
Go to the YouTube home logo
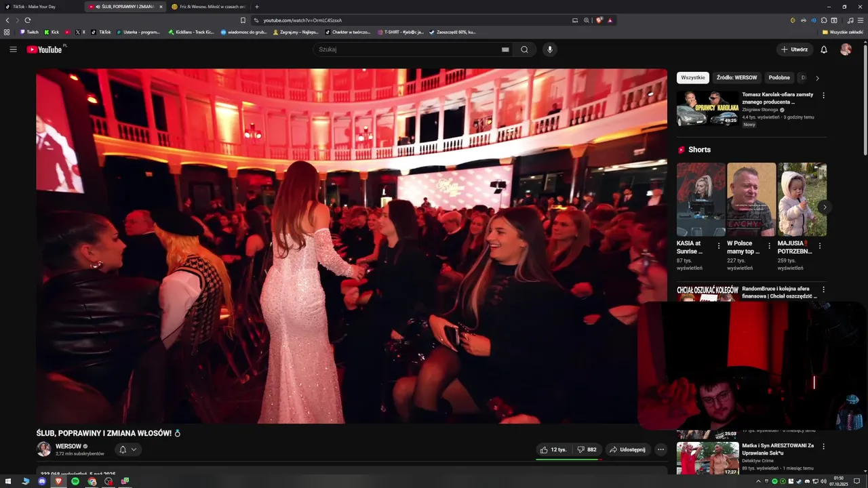tap(45, 49)
